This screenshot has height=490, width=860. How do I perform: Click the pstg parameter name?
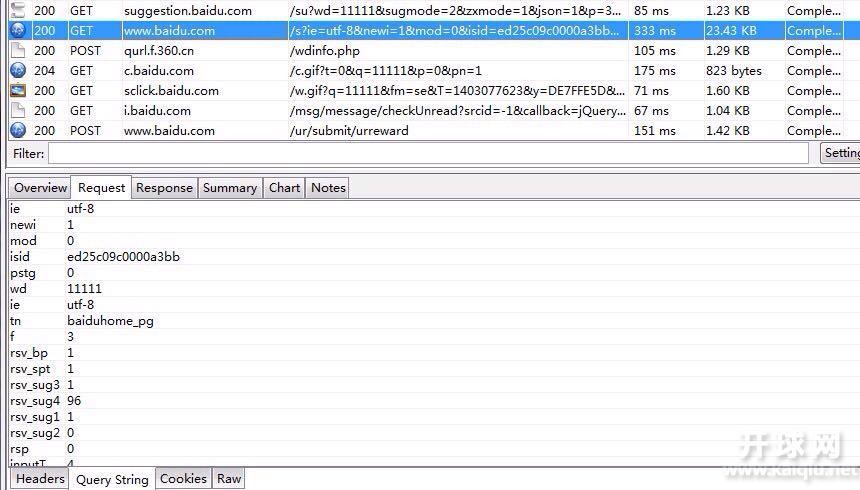click(x=22, y=273)
